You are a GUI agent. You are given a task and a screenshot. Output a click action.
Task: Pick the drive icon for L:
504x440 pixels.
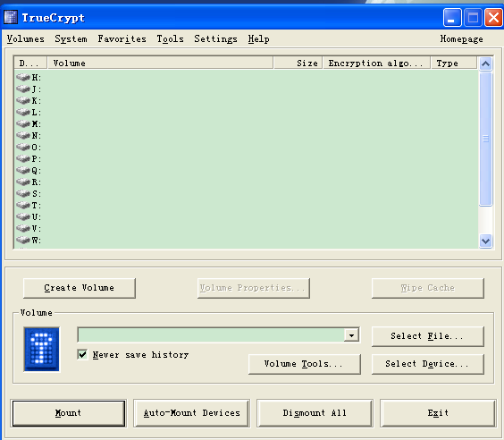(x=23, y=112)
